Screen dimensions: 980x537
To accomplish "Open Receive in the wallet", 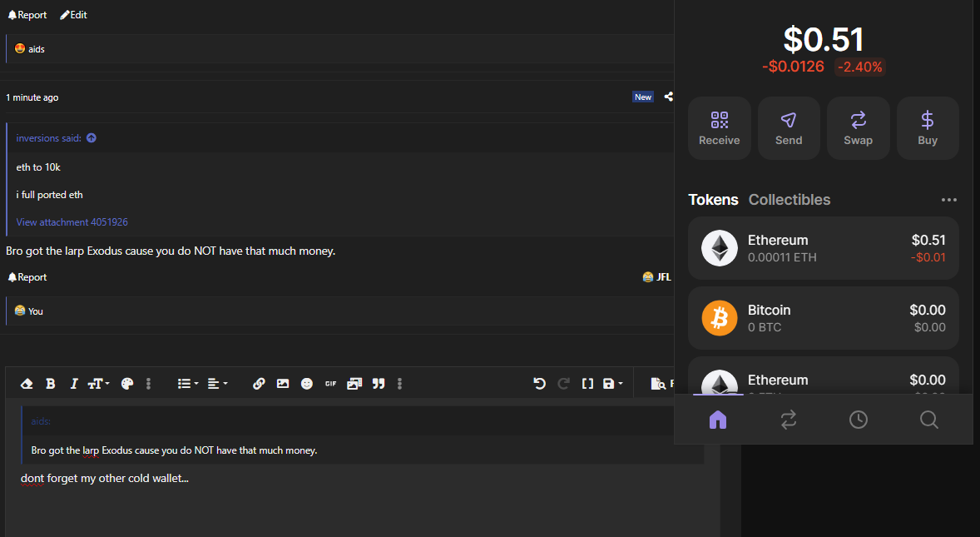I will click(x=720, y=128).
